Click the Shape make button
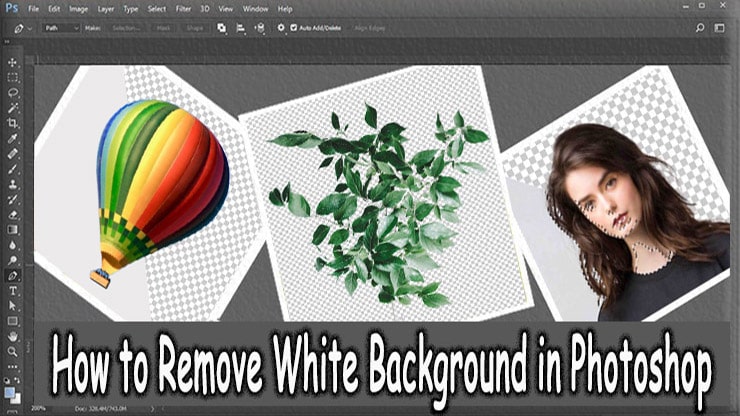Image resolution: width=740 pixels, height=416 pixels. 194,28
